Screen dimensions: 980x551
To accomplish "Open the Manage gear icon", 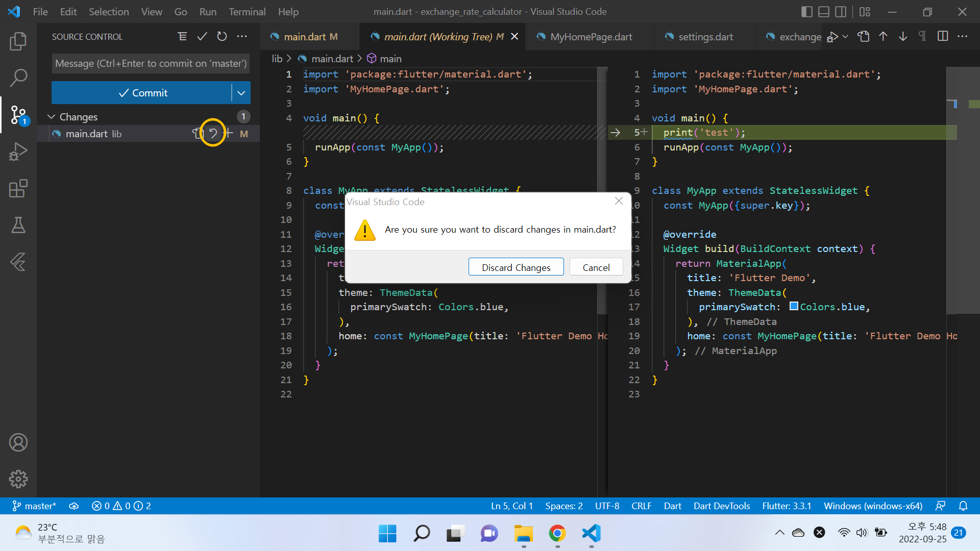I will tap(18, 479).
